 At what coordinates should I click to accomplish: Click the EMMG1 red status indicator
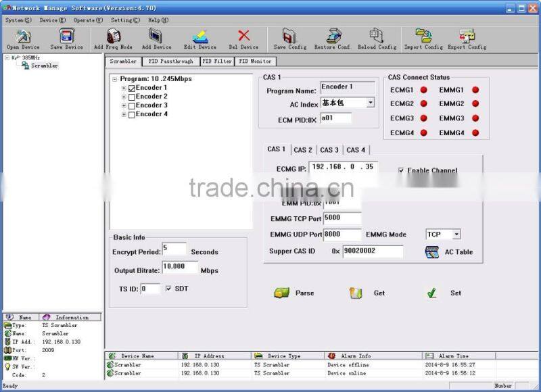point(475,90)
